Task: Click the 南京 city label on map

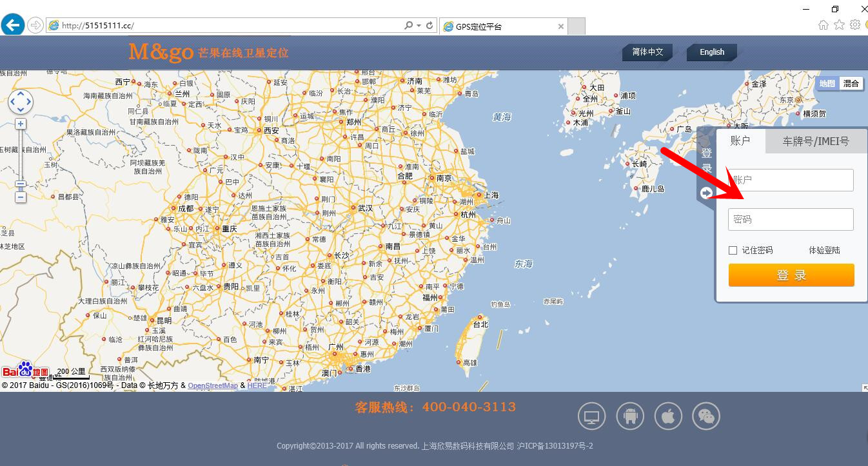Action: (444, 179)
